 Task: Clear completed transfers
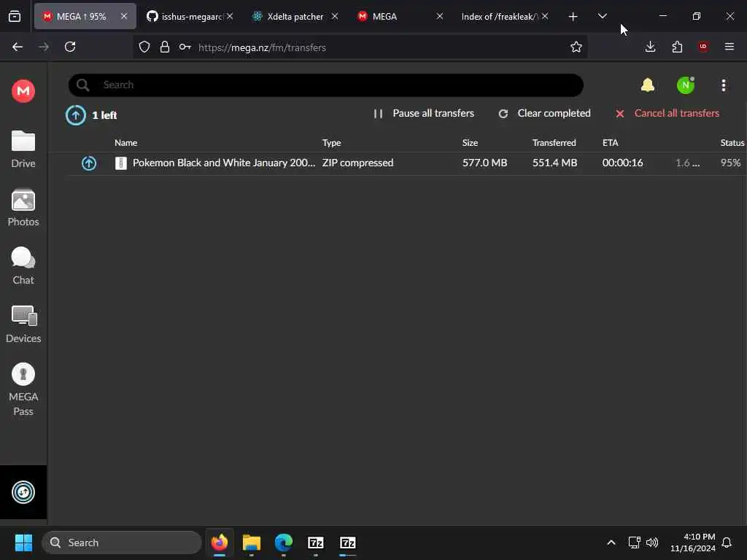click(x=544, y=113)
